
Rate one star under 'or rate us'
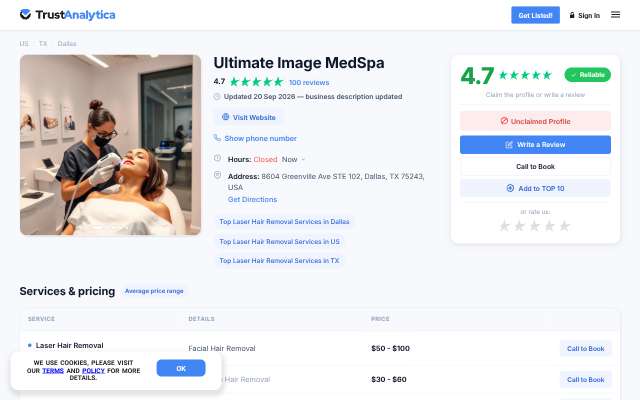click(x=504, y=226)
